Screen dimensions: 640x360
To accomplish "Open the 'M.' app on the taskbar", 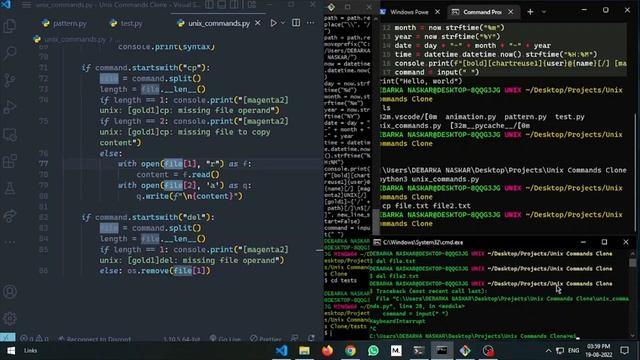I will point(396,351).
